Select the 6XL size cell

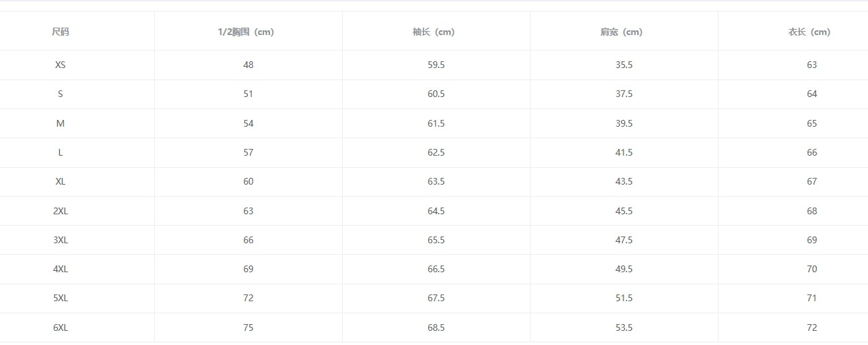click(x=61, y=327)
